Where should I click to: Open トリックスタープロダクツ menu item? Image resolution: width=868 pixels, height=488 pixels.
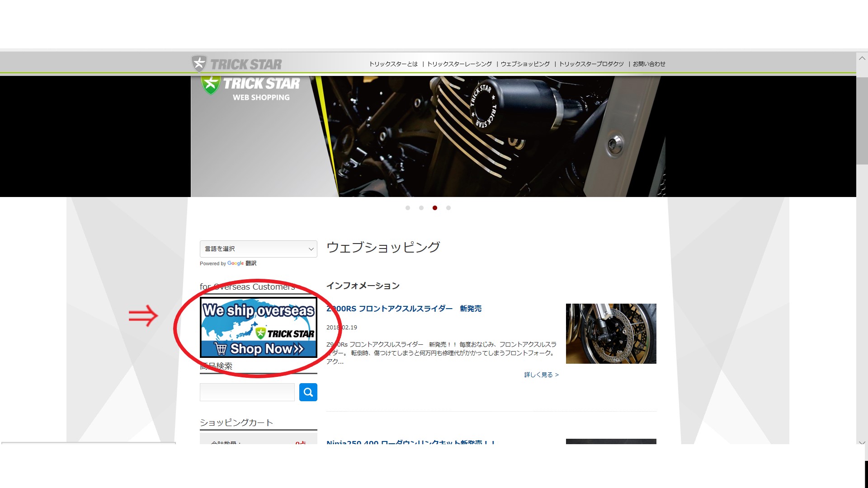coord(591,64)
